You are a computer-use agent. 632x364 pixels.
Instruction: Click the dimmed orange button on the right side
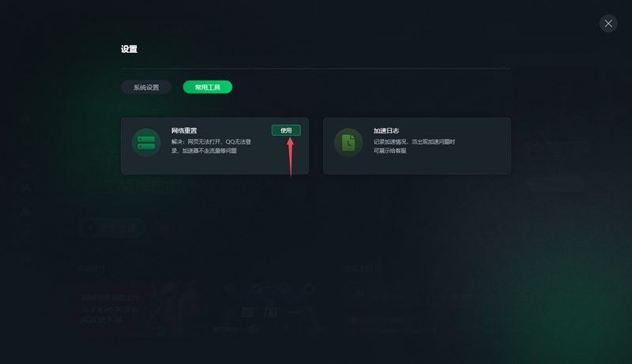pos(555,184)
